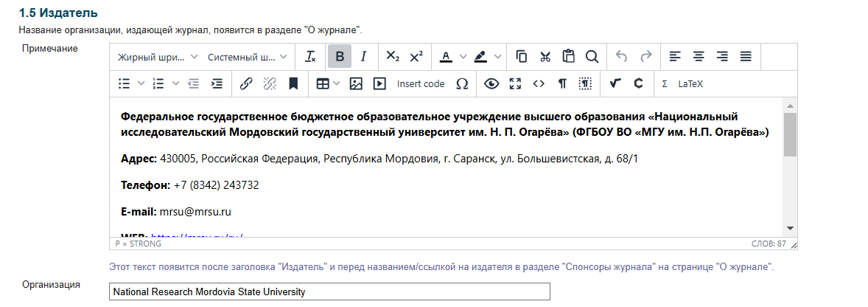Preview content with the eye icon

491,83
